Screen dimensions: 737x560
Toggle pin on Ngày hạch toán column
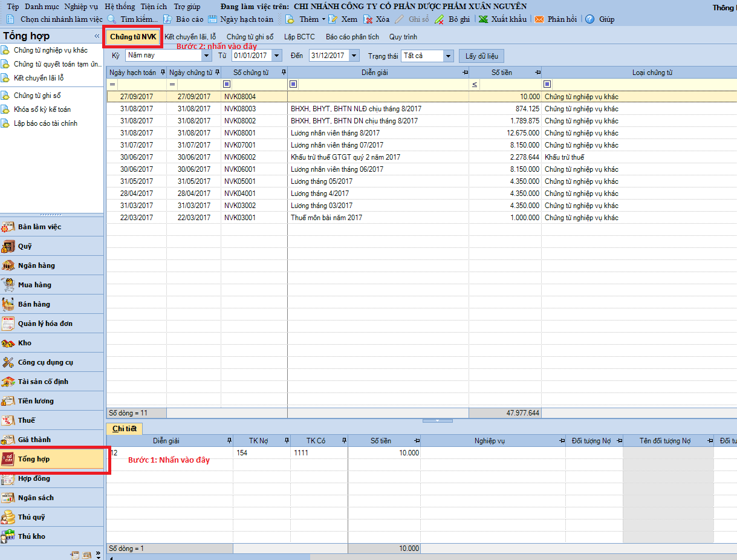coord(161,73)
